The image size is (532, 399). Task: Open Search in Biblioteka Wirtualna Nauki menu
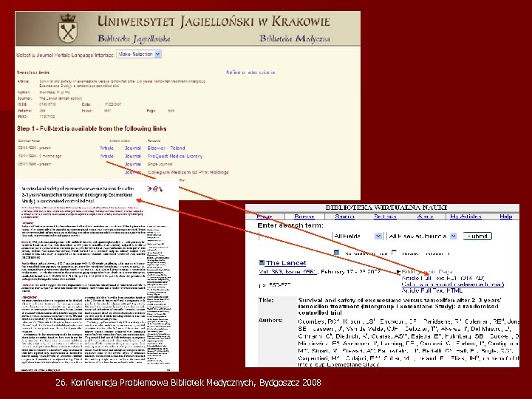(344, 216)
